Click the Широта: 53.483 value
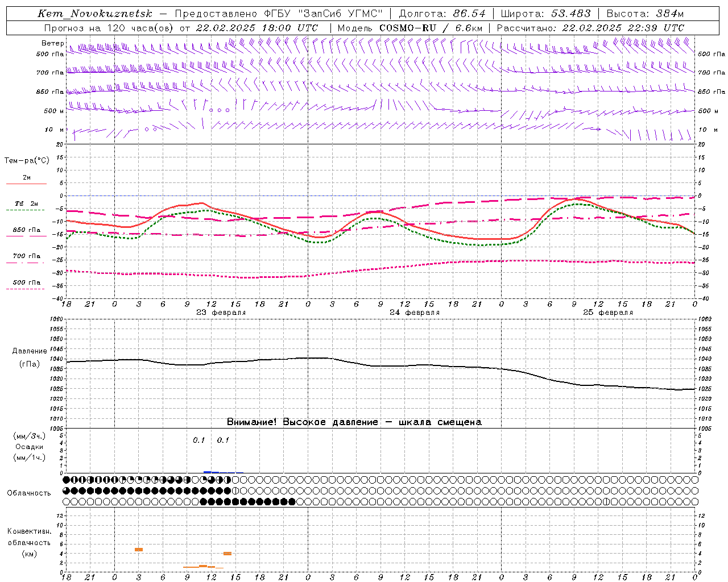Viewport: 728px width, 582px height. 545,14
